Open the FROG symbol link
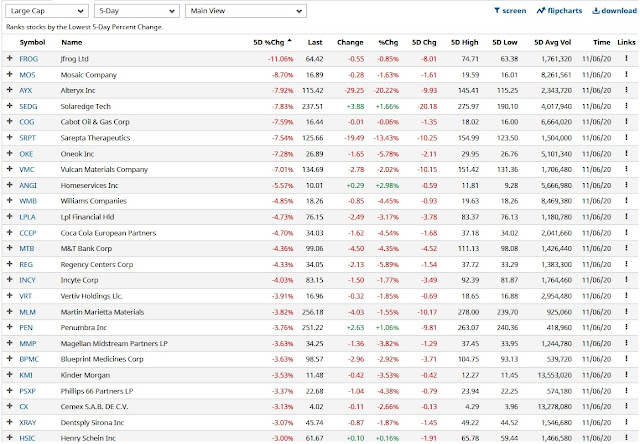640x444 pixels. tap(29, 59)
